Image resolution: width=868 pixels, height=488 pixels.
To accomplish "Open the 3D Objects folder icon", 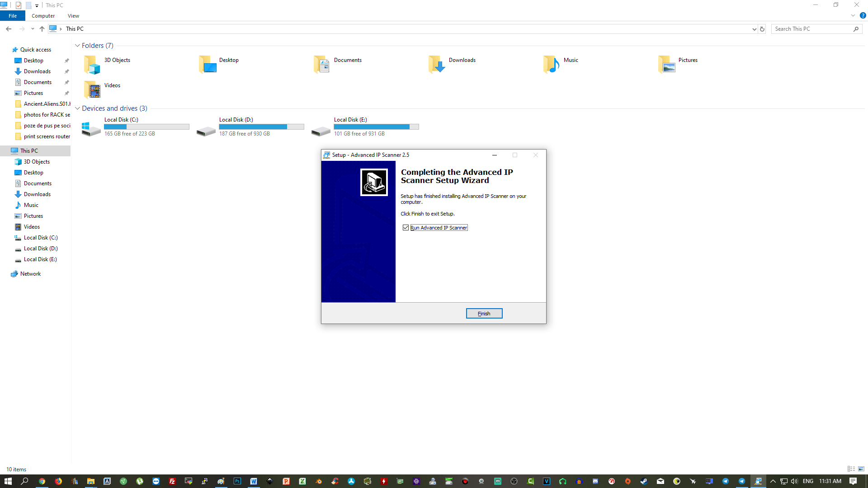I will [92, 65].
